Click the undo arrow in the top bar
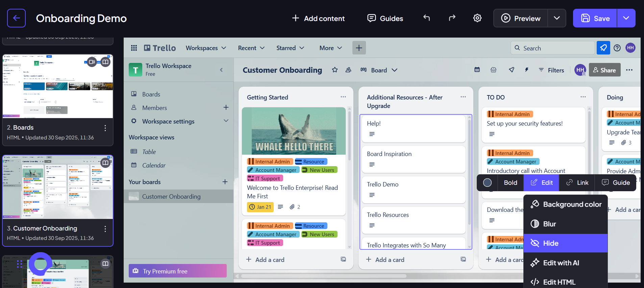Image resolution: width=644 pixels, height=288 pixels. [427, 18]
